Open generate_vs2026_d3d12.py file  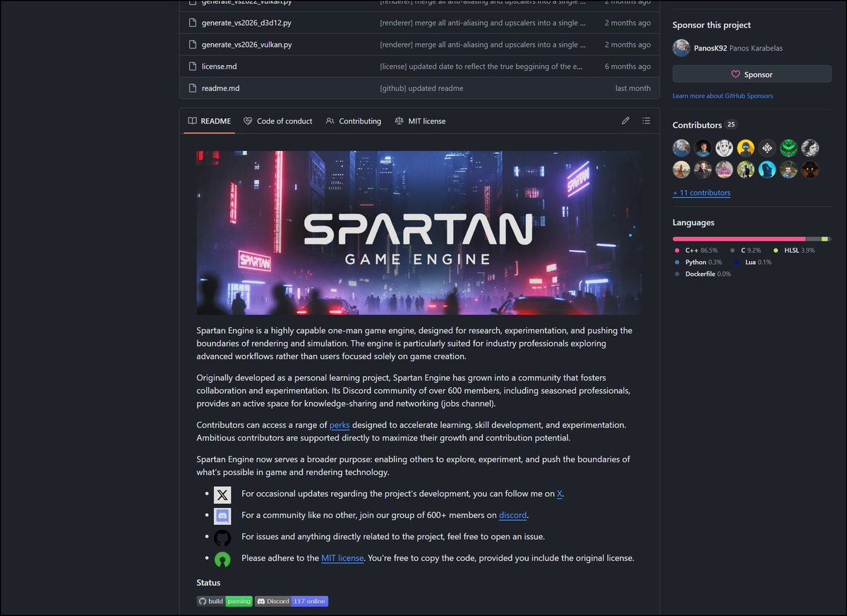coord(247,23)
